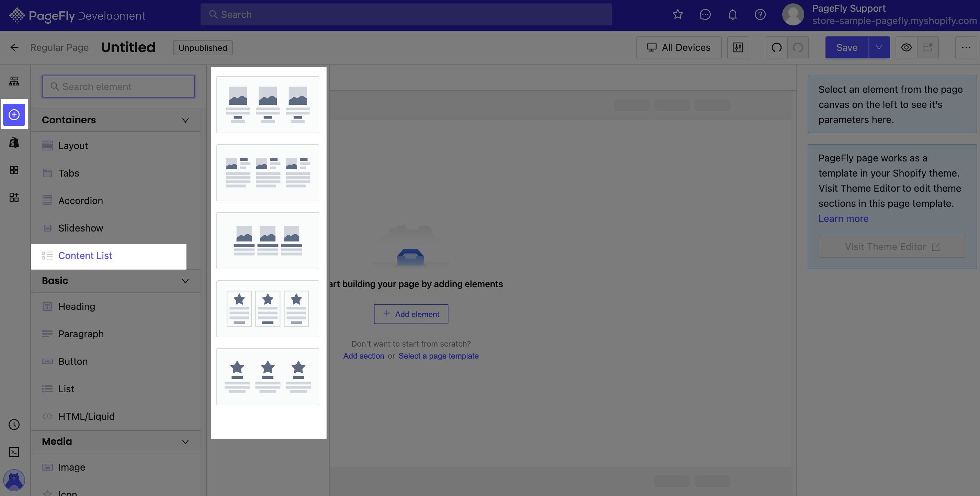
Task: Click the undo arrow button
Action: click(776, 48)
